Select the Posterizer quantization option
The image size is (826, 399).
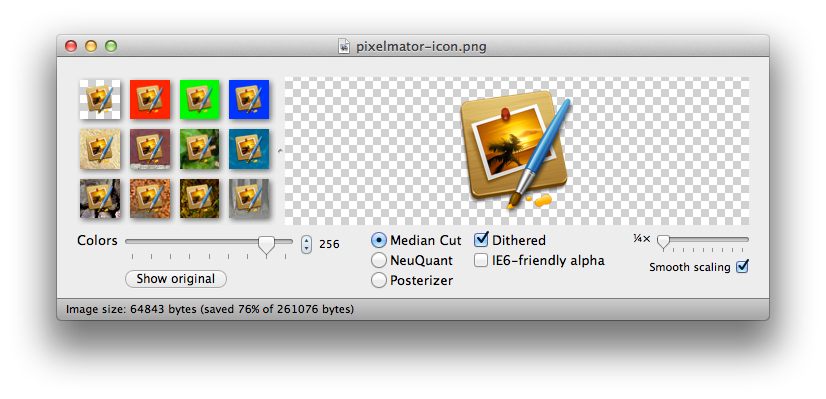coord(379,280)
